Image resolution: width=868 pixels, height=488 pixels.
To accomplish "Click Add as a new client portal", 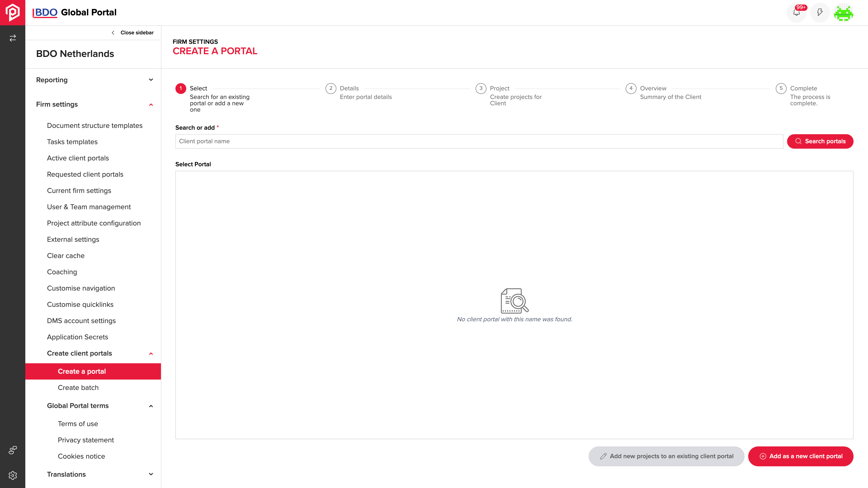I will pyautogui.click(x=801, y=456).
